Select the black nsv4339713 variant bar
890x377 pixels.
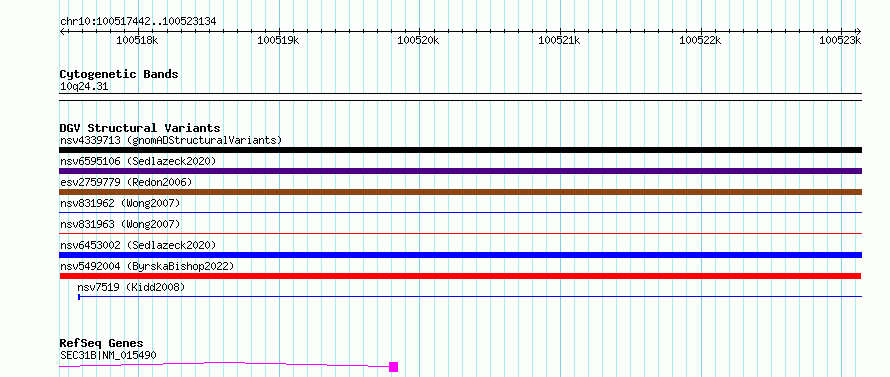[460, 150]
